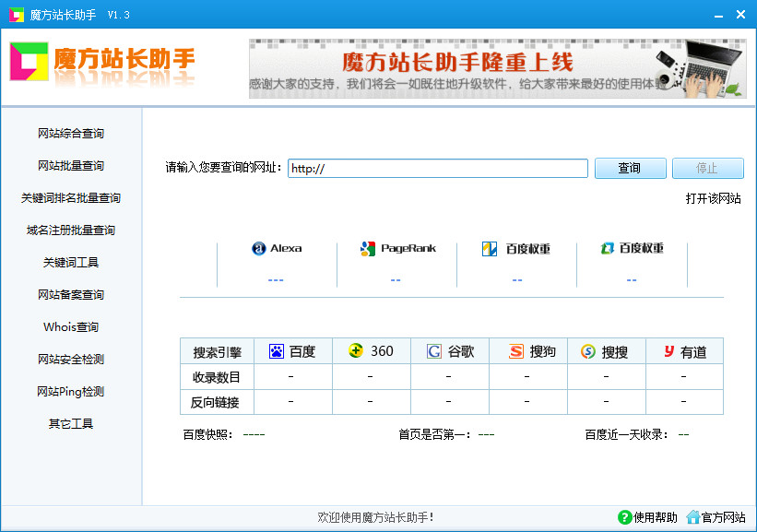757x532 pixels.
Task: Click the 搜狗 Sogou icon
Action: 516,351
